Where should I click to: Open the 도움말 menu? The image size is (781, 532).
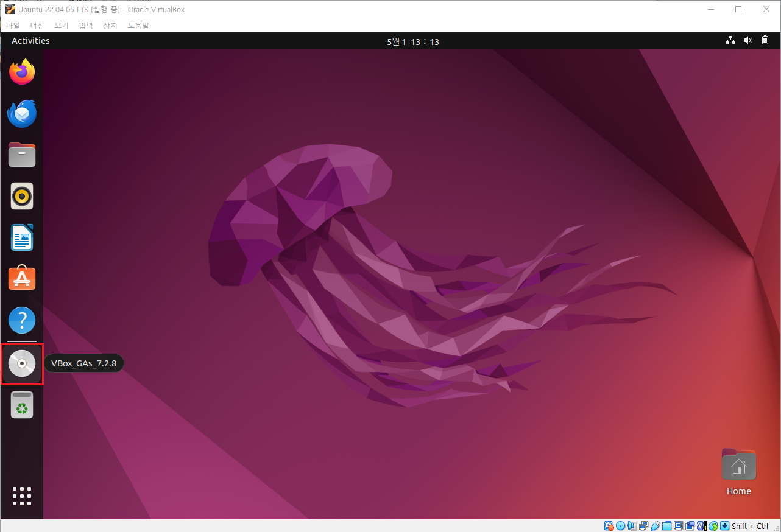click(138, 26)
